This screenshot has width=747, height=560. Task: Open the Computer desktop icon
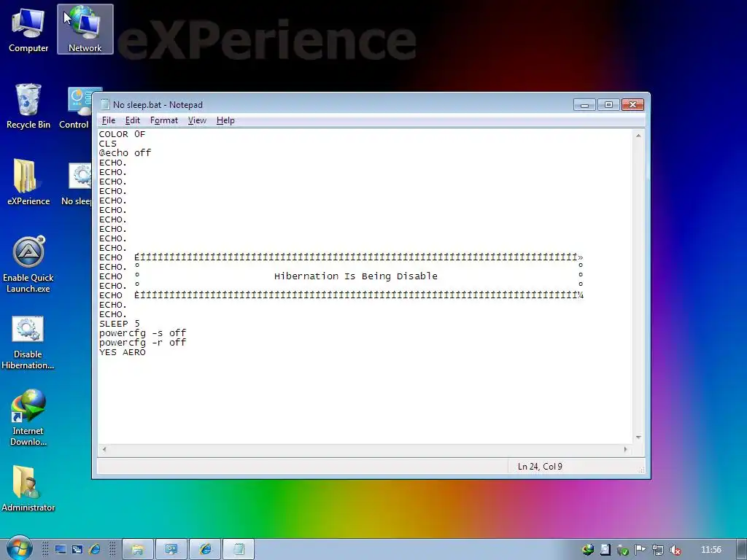[28, 29]
